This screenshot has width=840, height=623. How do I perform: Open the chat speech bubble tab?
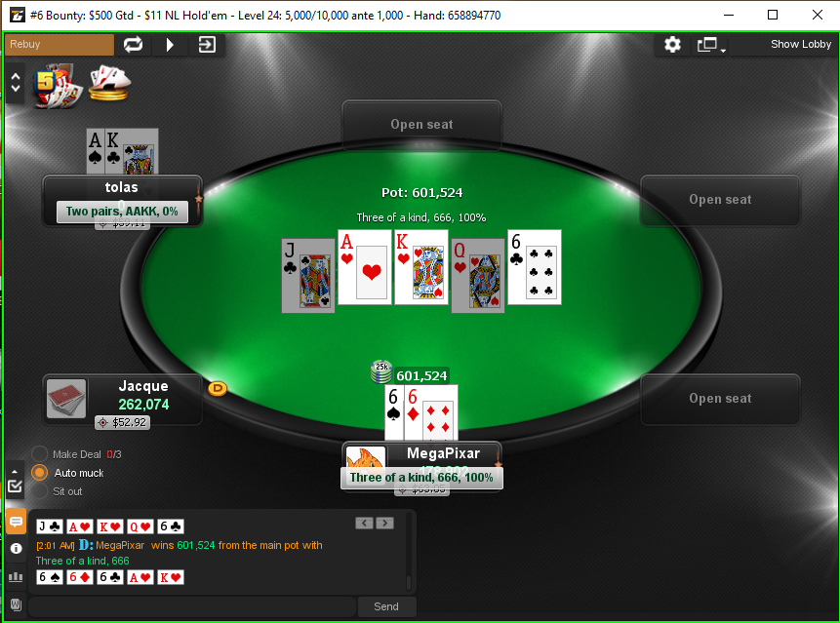(x=16, y=522)
